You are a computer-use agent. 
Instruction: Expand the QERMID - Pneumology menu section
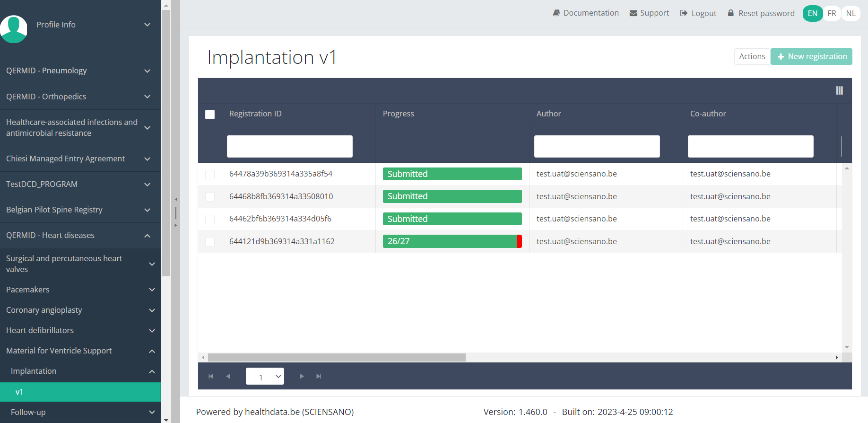point(80,71)
